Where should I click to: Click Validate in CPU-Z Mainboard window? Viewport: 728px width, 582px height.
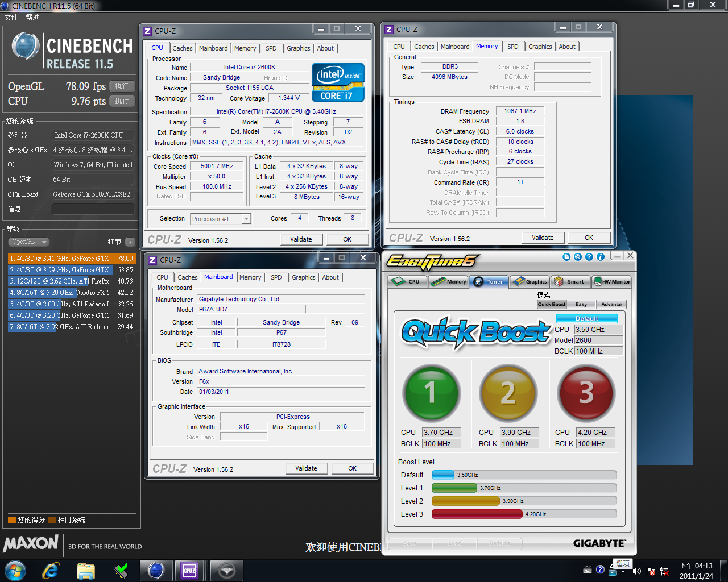[306, 468]
